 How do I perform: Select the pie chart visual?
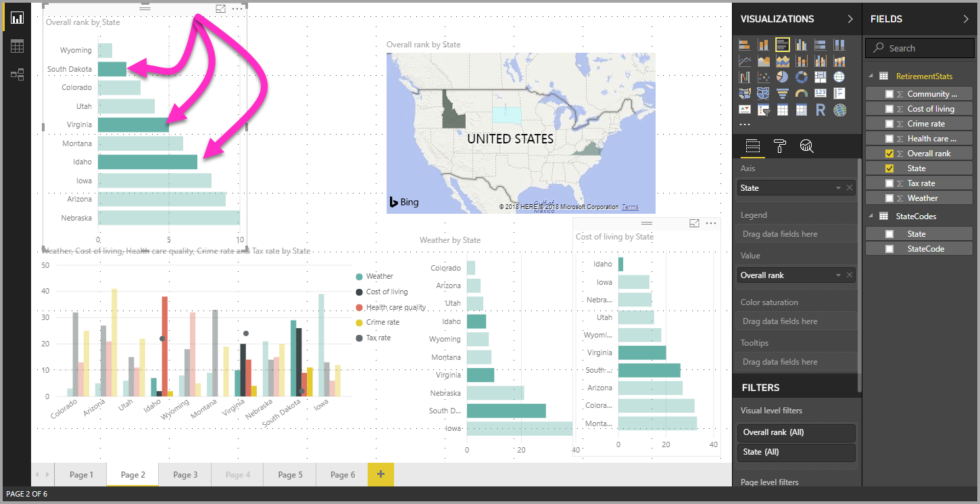click(x=783, y=76)
